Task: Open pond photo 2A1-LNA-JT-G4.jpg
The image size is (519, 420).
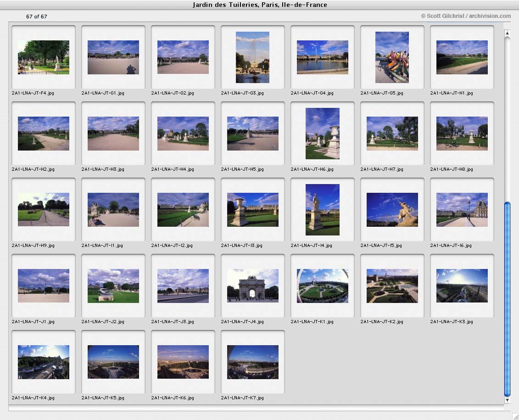Action: (x=323, y=57)
